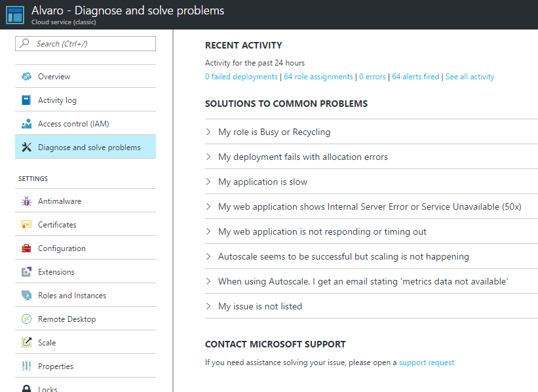Click the 'Alvaro - Diagnose and solve problems' title
Image resolution: width=538 pixels, height=392 pixels.
(x=128, y=10)
